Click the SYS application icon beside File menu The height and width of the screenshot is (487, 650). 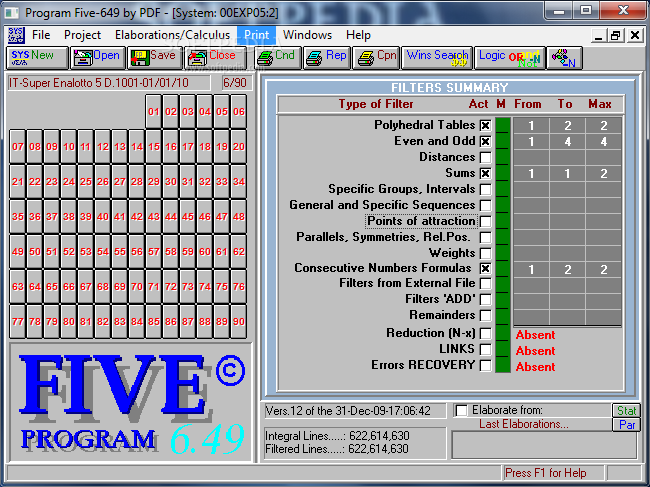[x=16, y=35]
